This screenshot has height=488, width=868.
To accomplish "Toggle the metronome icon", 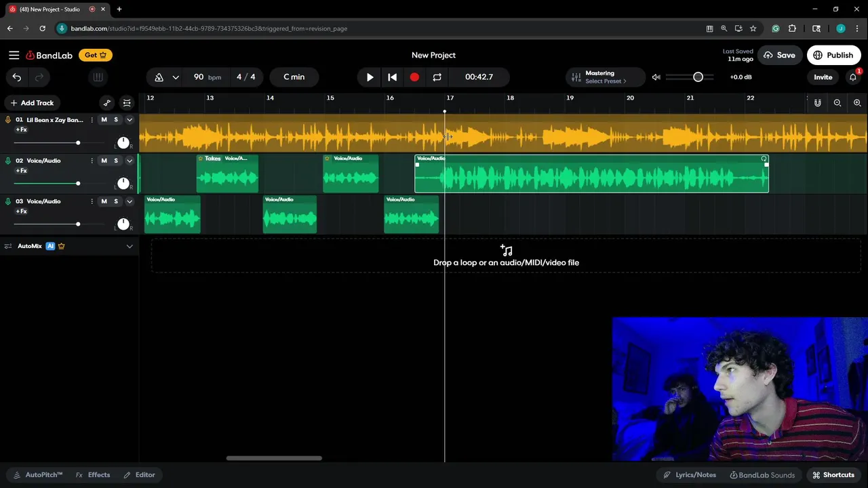I will coord(159,77).
